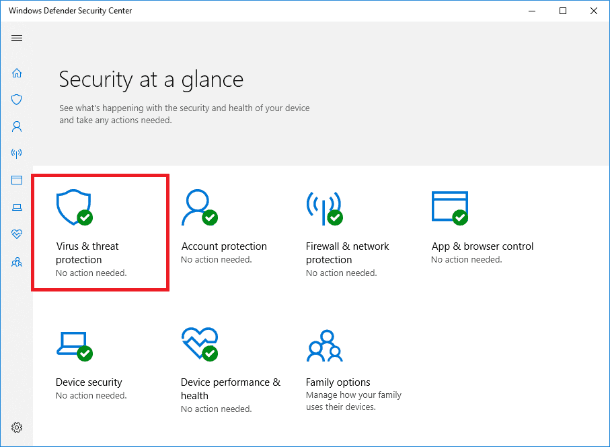The height and width of the screenshot is (447, 610).
Task: Select the sidebar account protection person icon
Action: click(x=17, y=126)
